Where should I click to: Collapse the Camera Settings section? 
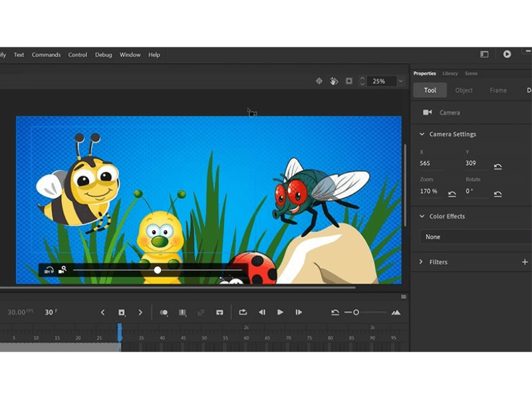pyautogui.click(x=422, y=134)
